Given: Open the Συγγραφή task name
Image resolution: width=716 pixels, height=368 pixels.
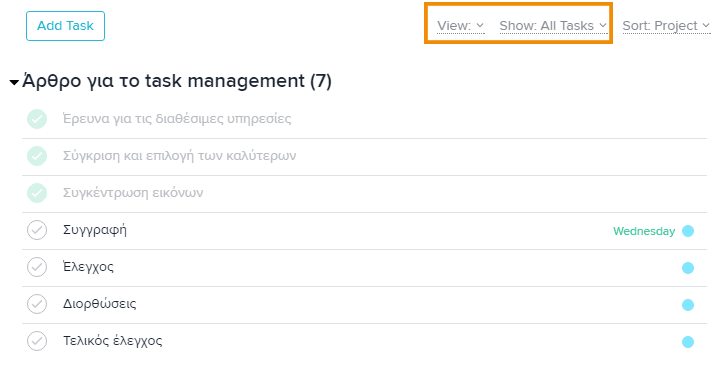Looking at the screenshot, I should (95, 230).
